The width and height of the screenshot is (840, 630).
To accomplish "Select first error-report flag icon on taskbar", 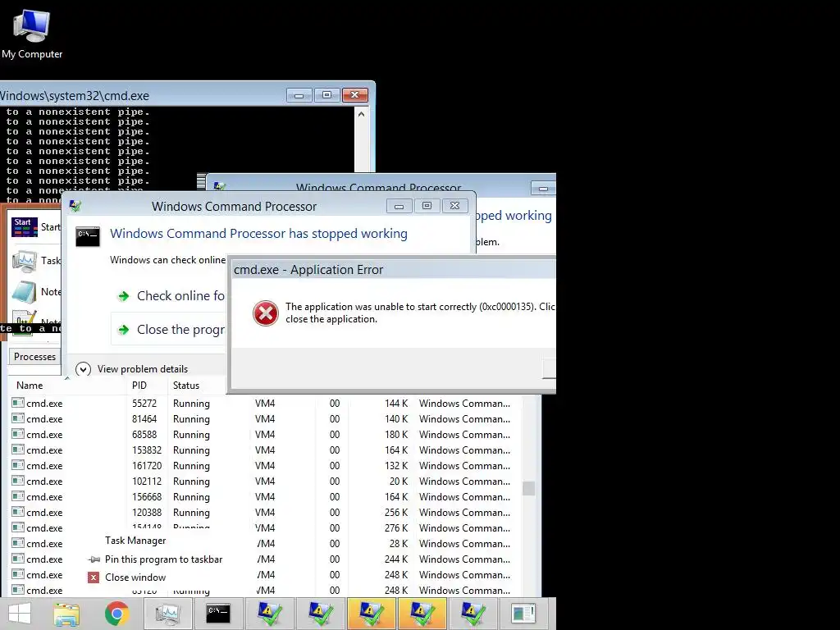I will click(269, 614).
